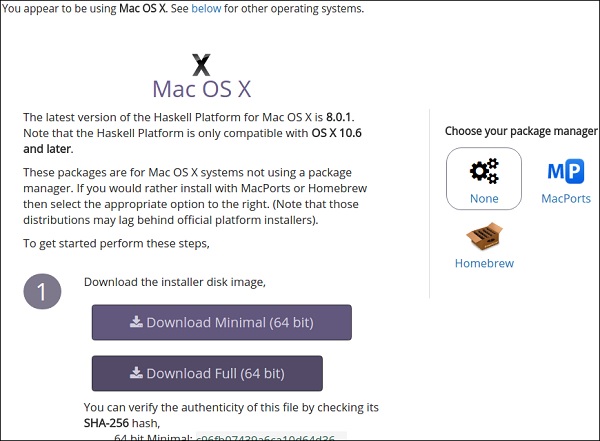Select the None gears icon
Viewport: 600px width, 441px height.
click(484, 171)
